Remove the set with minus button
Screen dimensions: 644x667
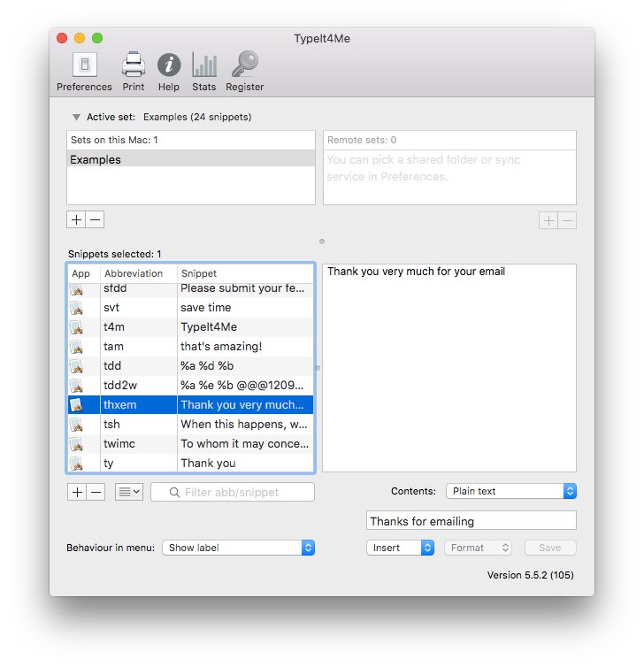(96, 219)
